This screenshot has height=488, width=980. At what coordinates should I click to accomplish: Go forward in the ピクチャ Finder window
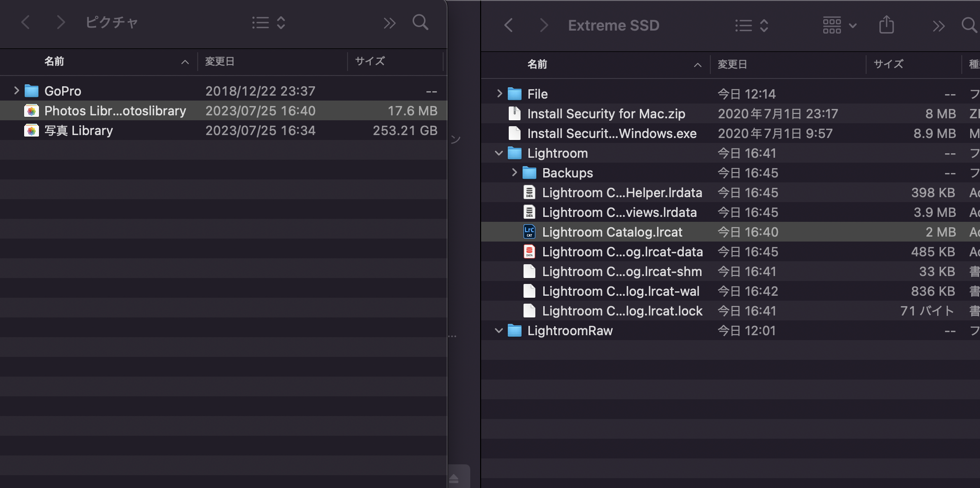pyautogui.click(x=61, y=22)
